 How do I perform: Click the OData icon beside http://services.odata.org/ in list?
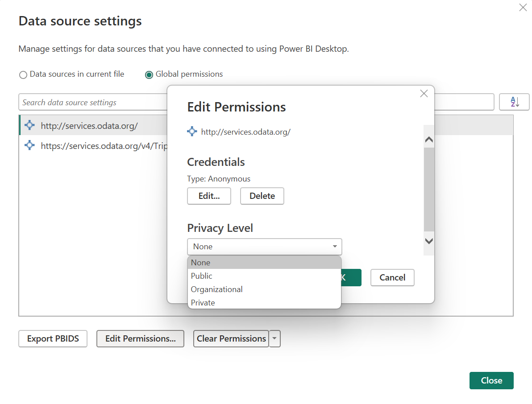(29, 125)
